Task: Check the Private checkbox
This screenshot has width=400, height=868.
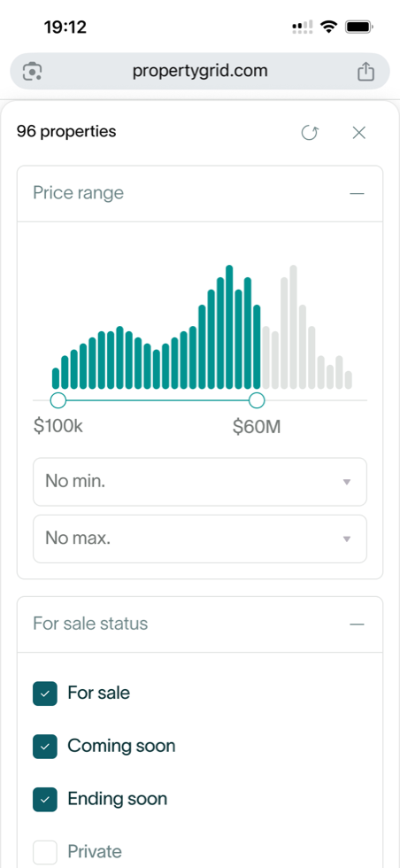Action: tap(45, 852)
